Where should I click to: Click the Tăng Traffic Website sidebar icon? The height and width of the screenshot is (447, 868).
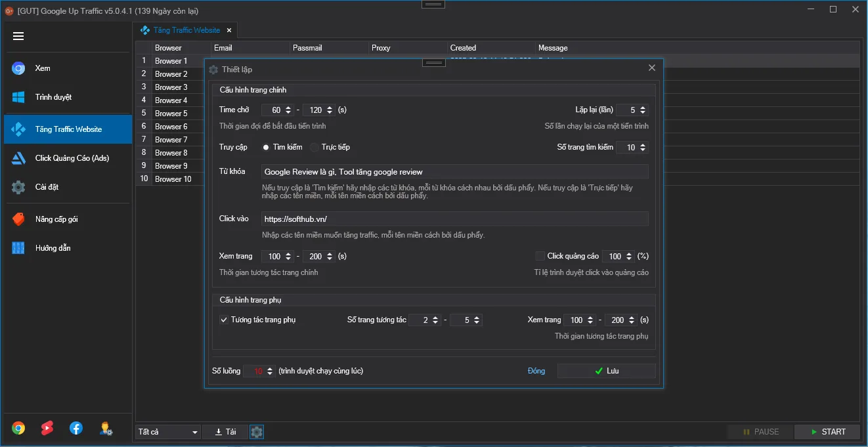(18, 129)
